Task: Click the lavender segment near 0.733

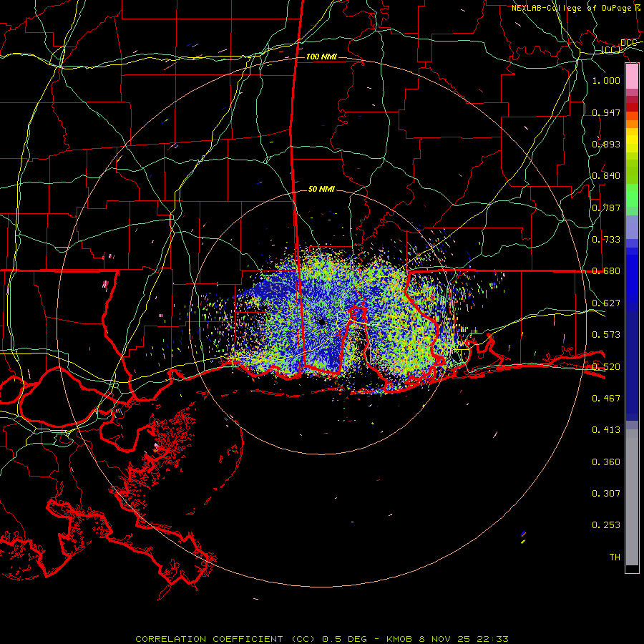Action: click(x=632, y=227)
